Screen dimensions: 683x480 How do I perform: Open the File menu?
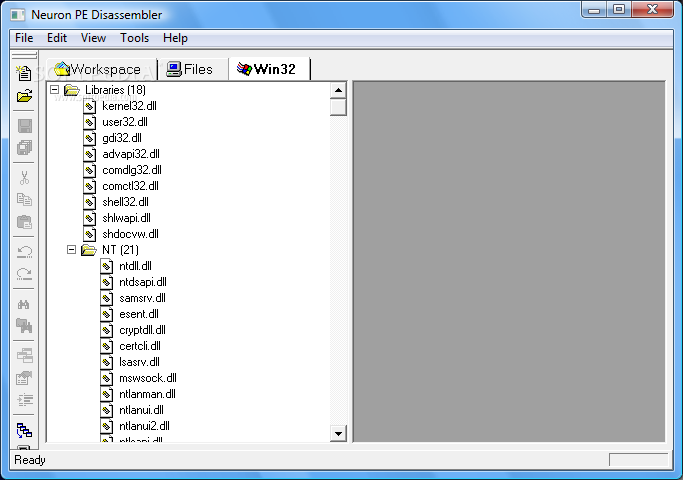24,38
